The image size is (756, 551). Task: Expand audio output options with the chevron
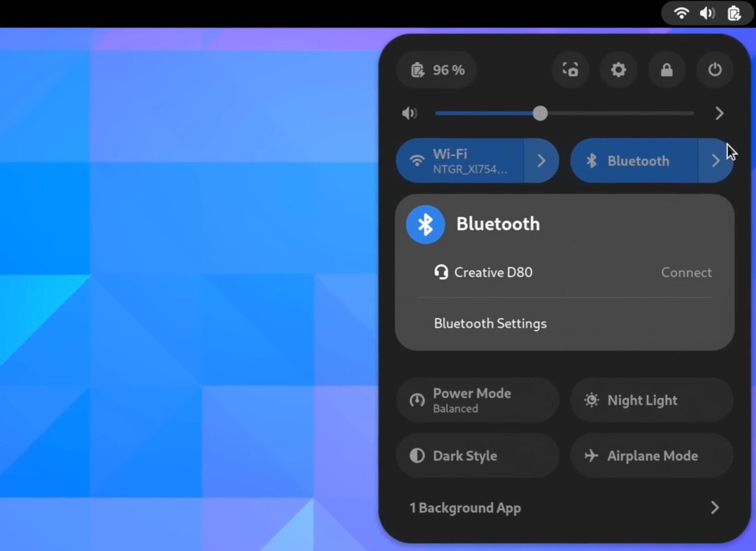720,113
